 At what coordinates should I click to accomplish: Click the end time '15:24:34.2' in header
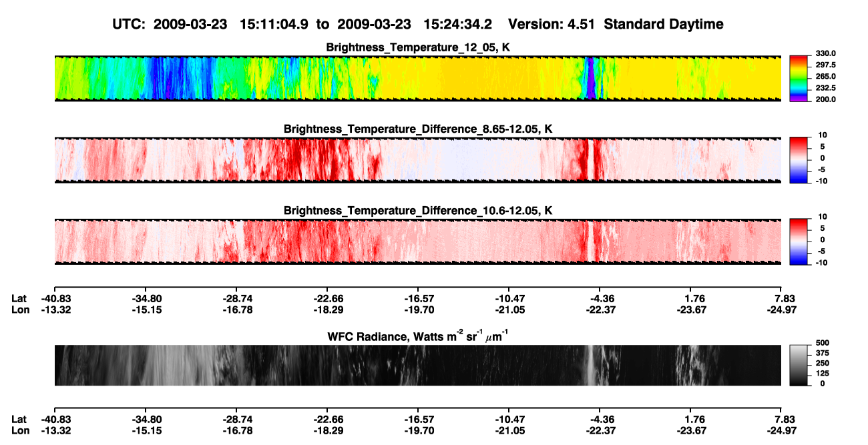tap(458, 25)
